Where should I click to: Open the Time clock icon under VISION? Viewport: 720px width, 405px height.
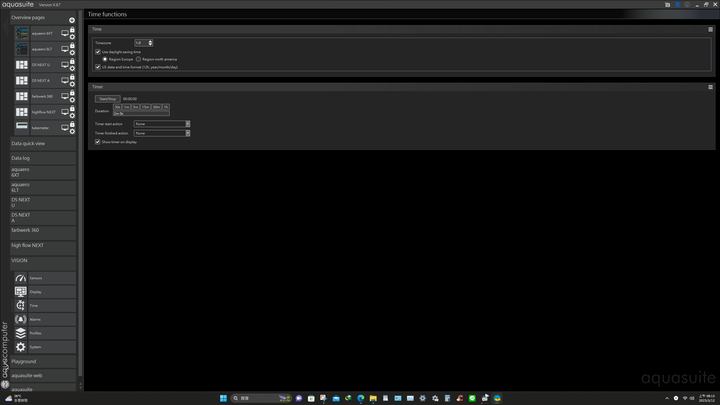21,305
